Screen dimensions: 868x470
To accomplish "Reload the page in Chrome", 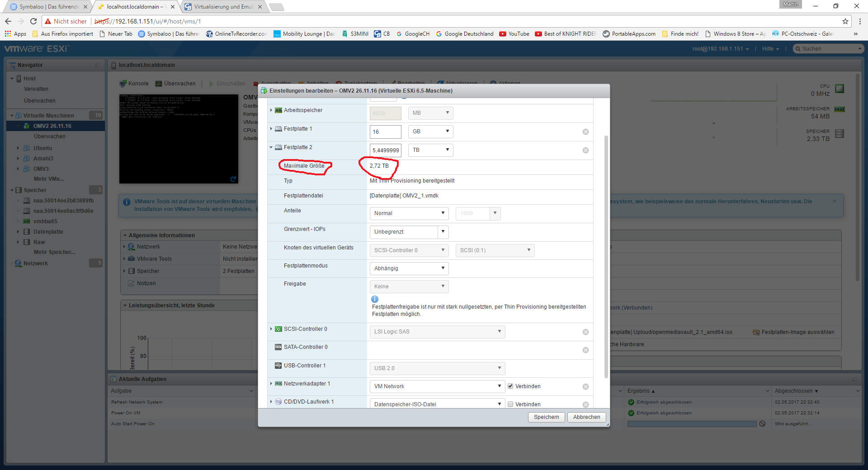I will [x=33, y=21].
